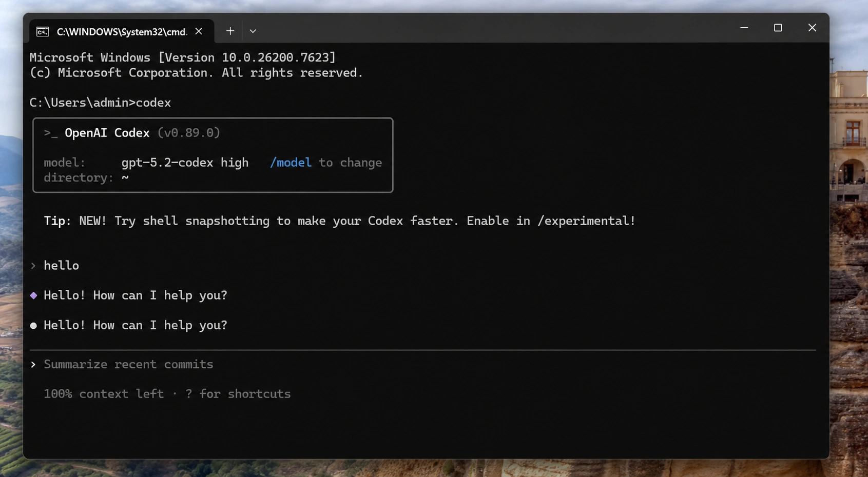Open a new terminal tab with plus
This screenshot has width=868, height=477.
click(230, 31)
